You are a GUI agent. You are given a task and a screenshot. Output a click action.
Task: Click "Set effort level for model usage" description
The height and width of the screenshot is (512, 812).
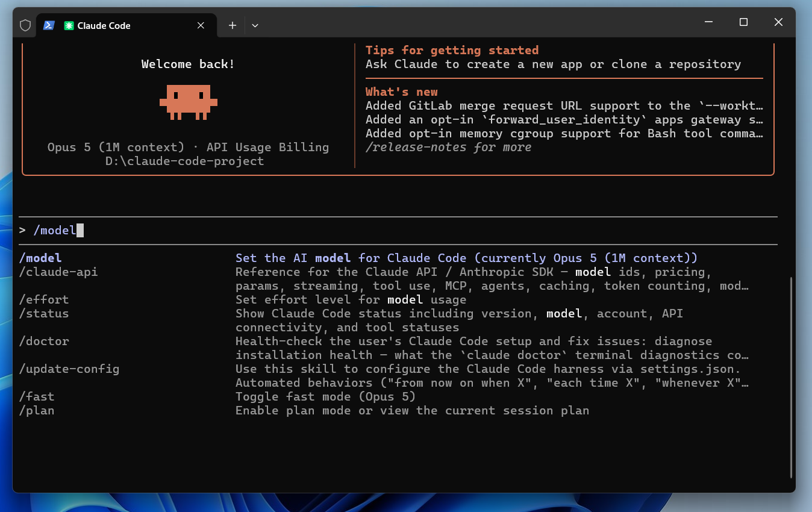pyautogui.click(x=351, y=299)
